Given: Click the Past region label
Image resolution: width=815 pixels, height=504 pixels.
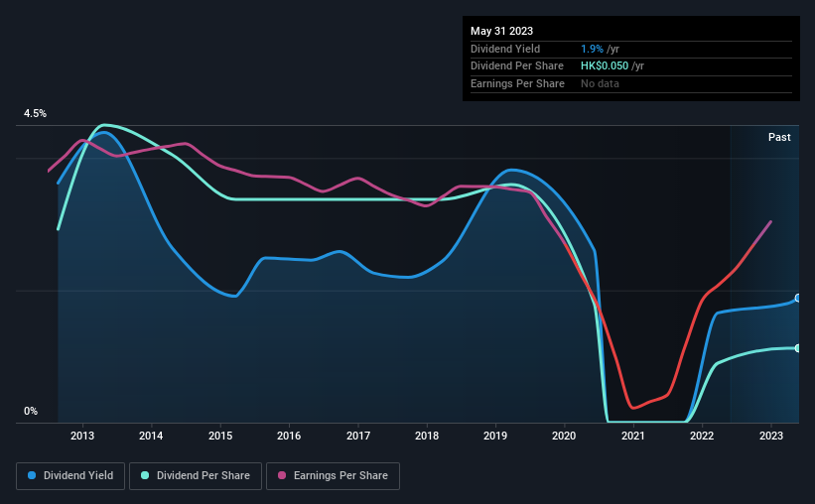Looking at the screenshot, I should (779, 137).
